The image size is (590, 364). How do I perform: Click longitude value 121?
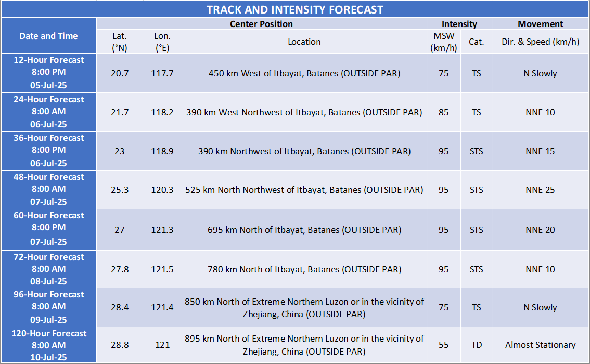pos(162,345)
